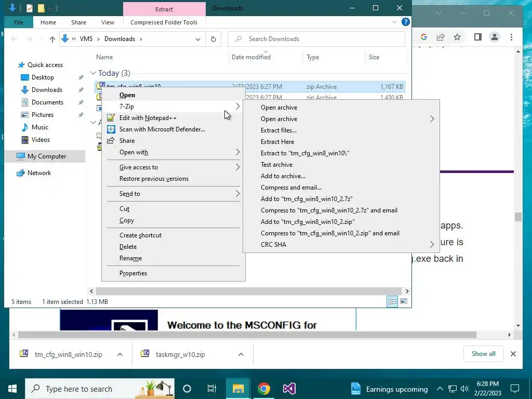532x399 pixels.
Task: Expand Give access to submenu
Action: tap(237, 167)
